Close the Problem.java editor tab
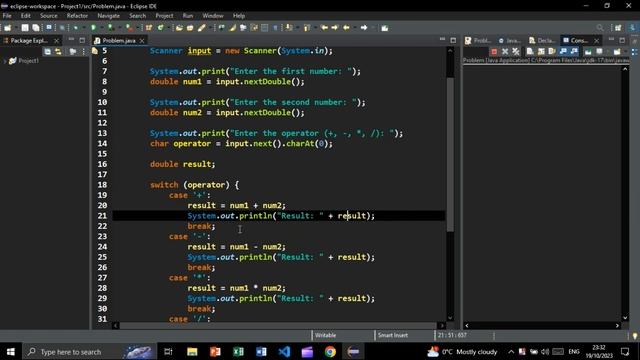The image size is (640, 360). tap(142, 40)
